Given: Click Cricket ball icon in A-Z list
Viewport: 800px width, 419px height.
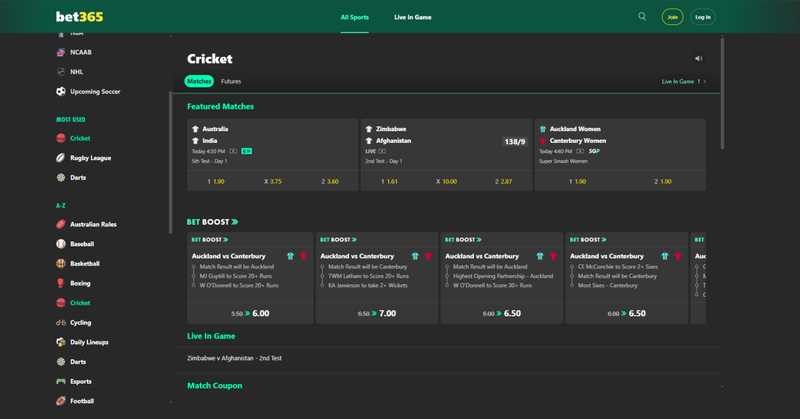Looking at the screenshot, I should tap(61, 303).
